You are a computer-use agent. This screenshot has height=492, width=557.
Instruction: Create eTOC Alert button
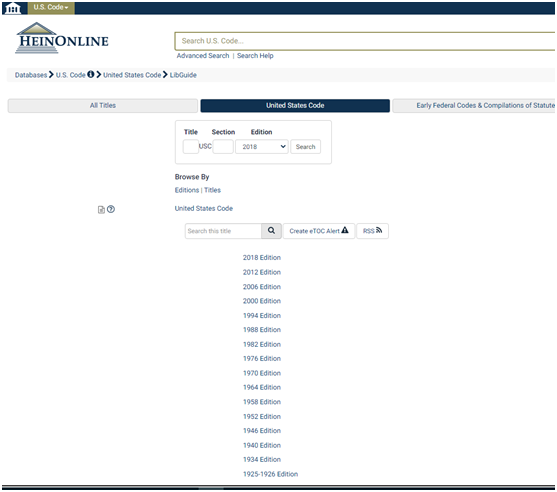[x=319, y=231]
